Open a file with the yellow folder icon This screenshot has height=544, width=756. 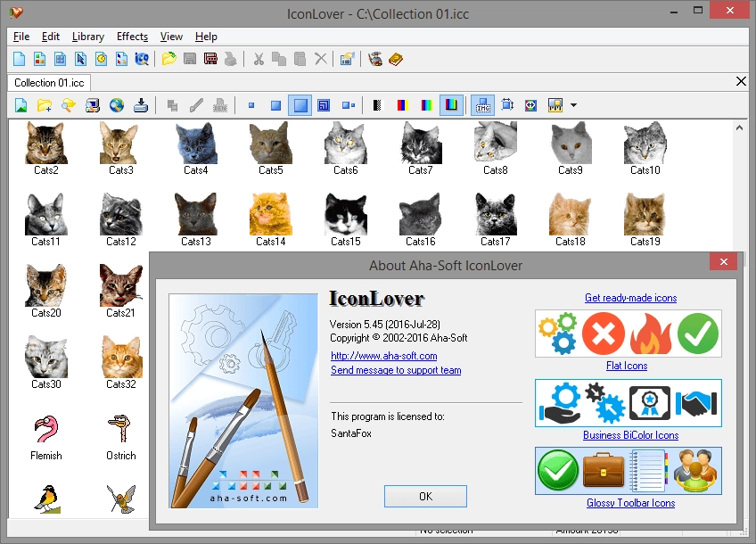coord(168,59)
